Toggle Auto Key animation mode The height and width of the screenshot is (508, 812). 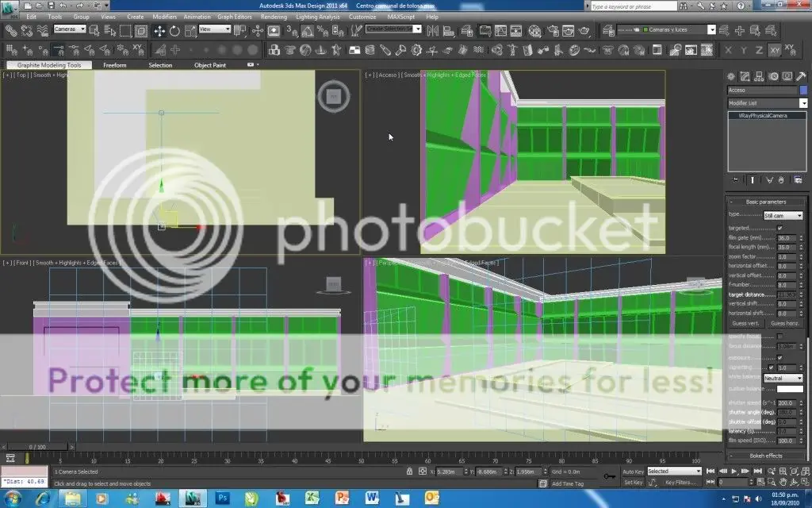point(633,471)
